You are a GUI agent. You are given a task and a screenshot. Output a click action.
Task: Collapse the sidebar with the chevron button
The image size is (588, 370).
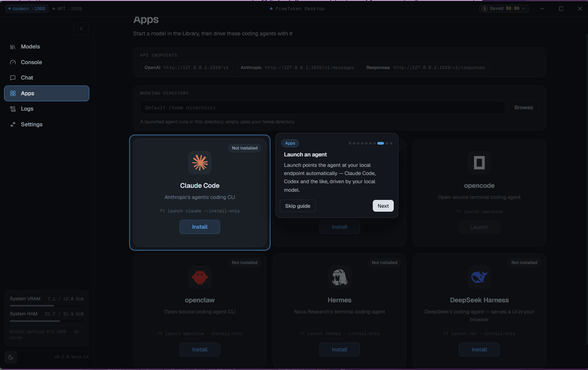[x=81, y=29]
